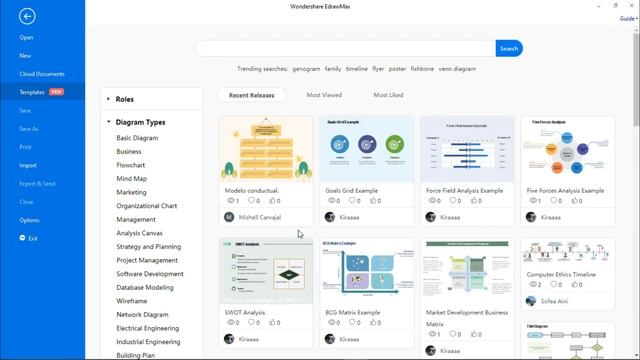Click Kiraaaa avatar under Goals Grid Example
The height and width of the screenshot is (360, 640).
coord(330,217)
